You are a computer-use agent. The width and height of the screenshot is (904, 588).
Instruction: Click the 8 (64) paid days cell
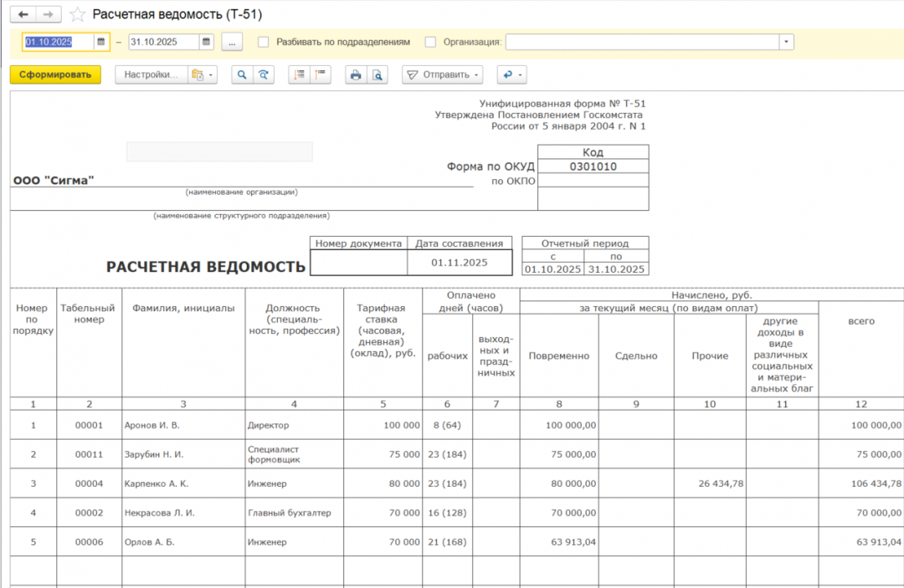[x=447, y=425]
